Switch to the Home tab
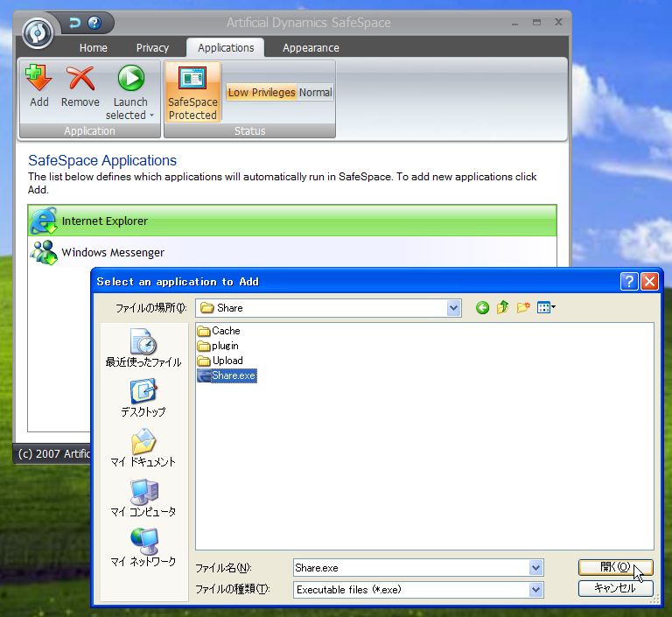672x617 pixels. coord(93,47)
